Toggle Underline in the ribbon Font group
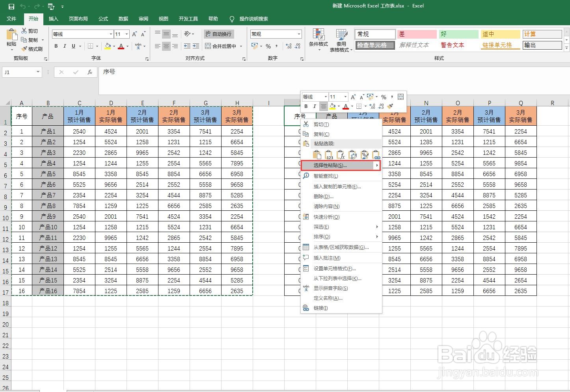Screen dimensions: 570x392 point(73,46)
